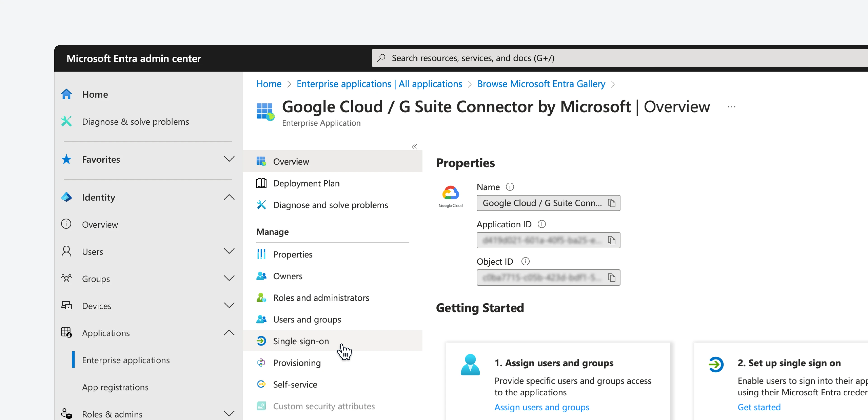This screenshot has height=420, width=868.
Task: Click the Applications grid icon
Action: coord(66,332)
